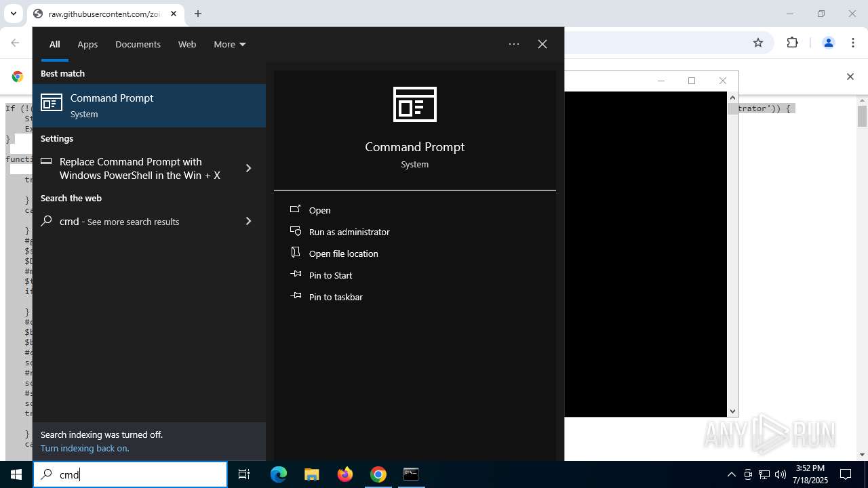Show hidden system tray icons

pos(731,474)
